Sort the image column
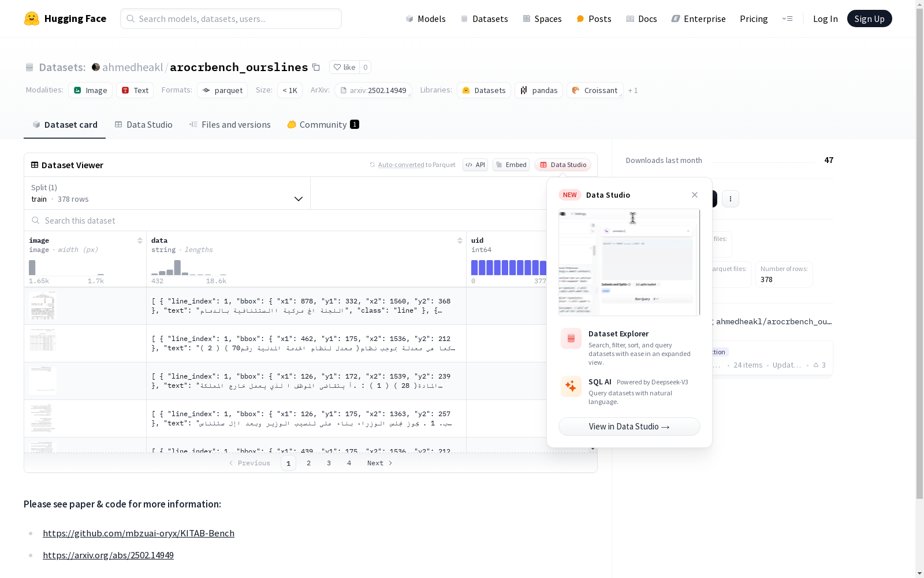 140,240
